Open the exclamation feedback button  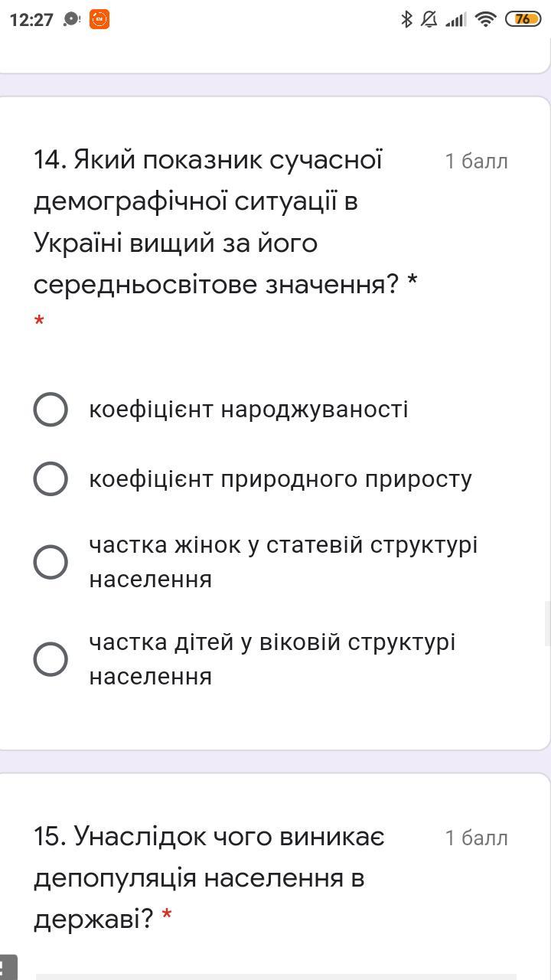(x=6, y=969)
